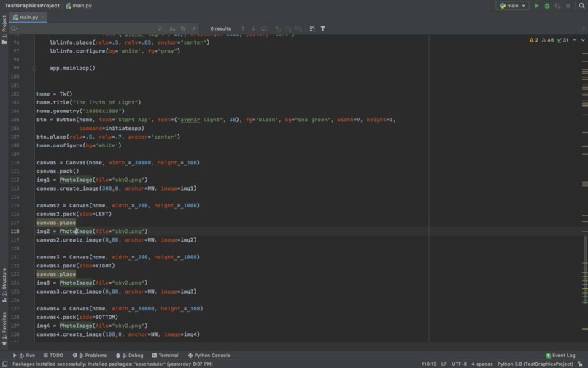Click TestGraphicsProject breadcrumb
The image size is (588, 368).
[x=32, y=6]
